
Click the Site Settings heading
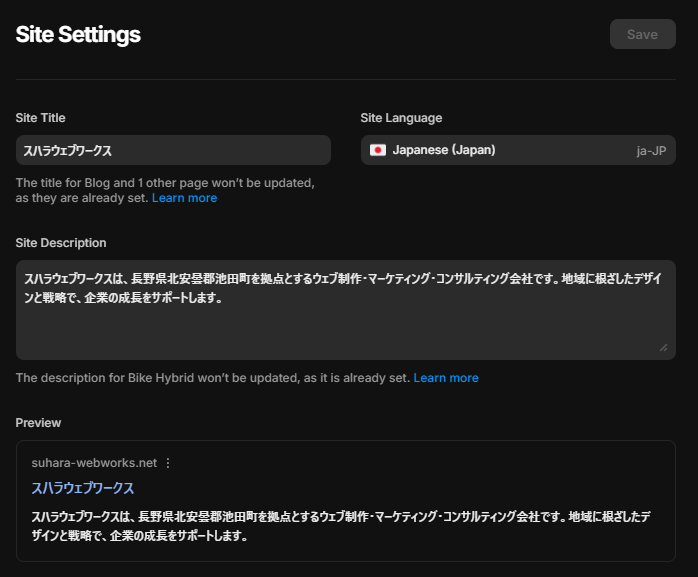[78, 35]
